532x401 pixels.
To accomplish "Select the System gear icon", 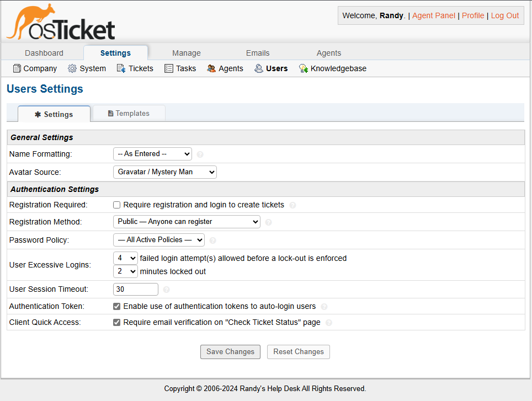I will pos(72,68).
